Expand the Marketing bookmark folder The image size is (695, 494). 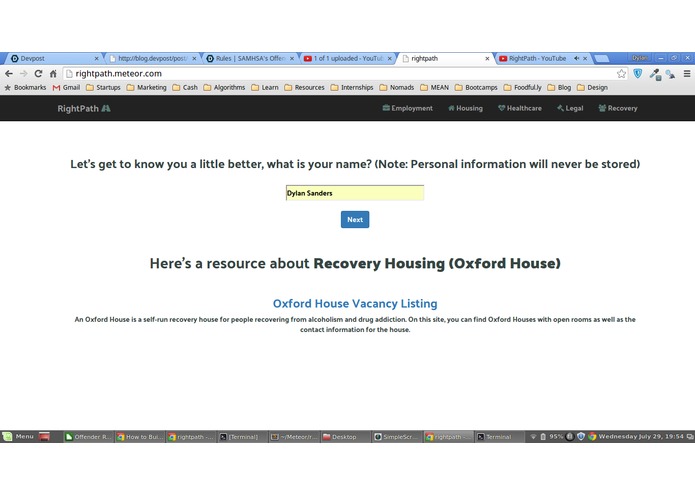click(x=147, y=87)
